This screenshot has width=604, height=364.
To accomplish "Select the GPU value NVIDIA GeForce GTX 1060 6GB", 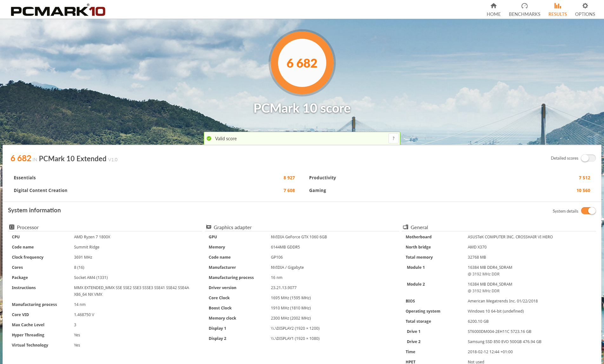I will pos(299,237).
